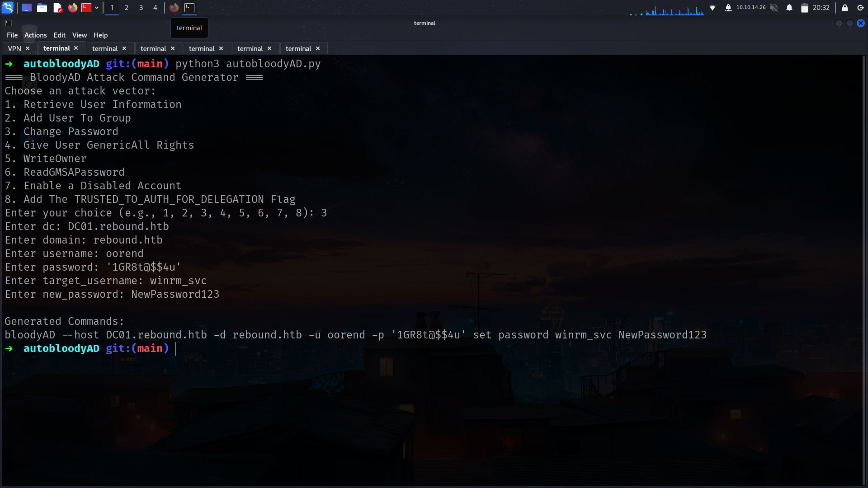Click the terminal vertical scrollbar
The image size is (868, 488).
[864, 270]
